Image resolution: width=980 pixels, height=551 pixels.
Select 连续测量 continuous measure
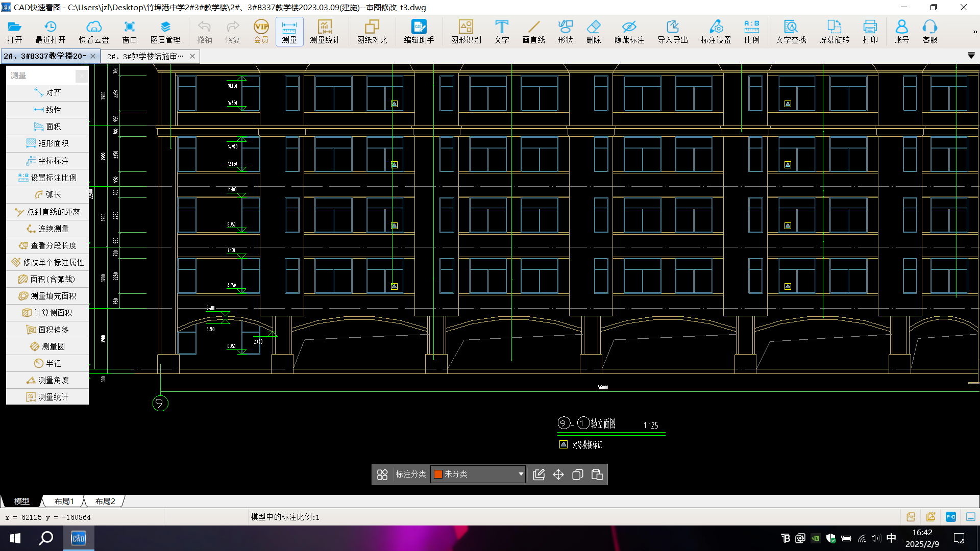[47, 229]
